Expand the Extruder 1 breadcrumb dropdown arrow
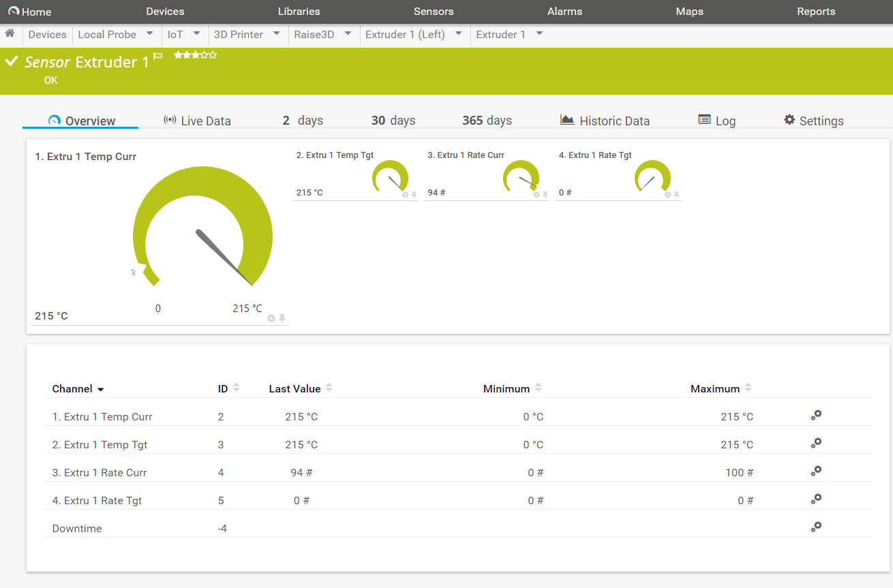Image resolution: width=893 pixels, height=588 pixels. [539, 33]
